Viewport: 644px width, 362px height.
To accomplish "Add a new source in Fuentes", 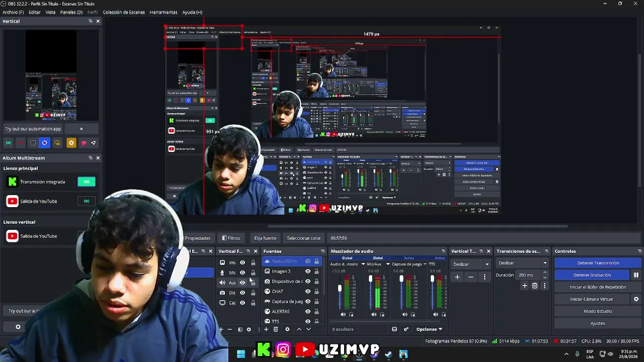I will (266, 329).
